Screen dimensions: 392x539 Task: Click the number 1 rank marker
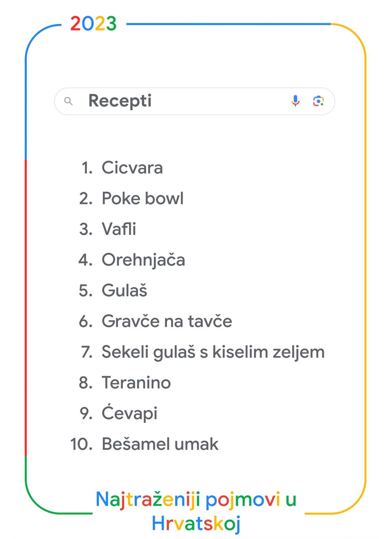87,168
